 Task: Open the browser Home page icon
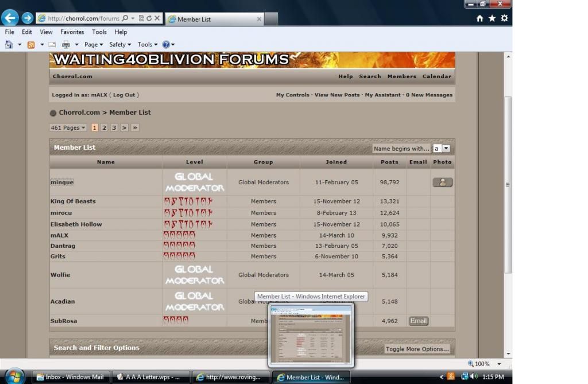tap(479, 18)
